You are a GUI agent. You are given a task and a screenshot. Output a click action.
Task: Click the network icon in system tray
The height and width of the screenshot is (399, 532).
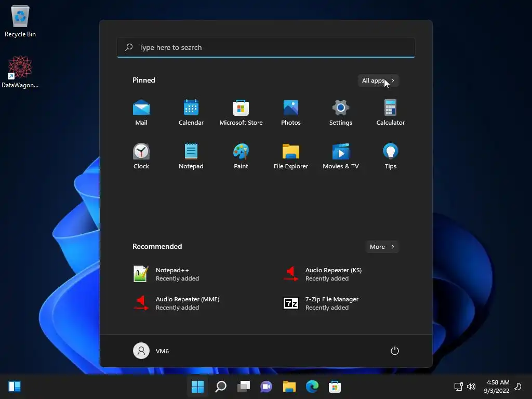pyautogui.click(x=458, y=387)
